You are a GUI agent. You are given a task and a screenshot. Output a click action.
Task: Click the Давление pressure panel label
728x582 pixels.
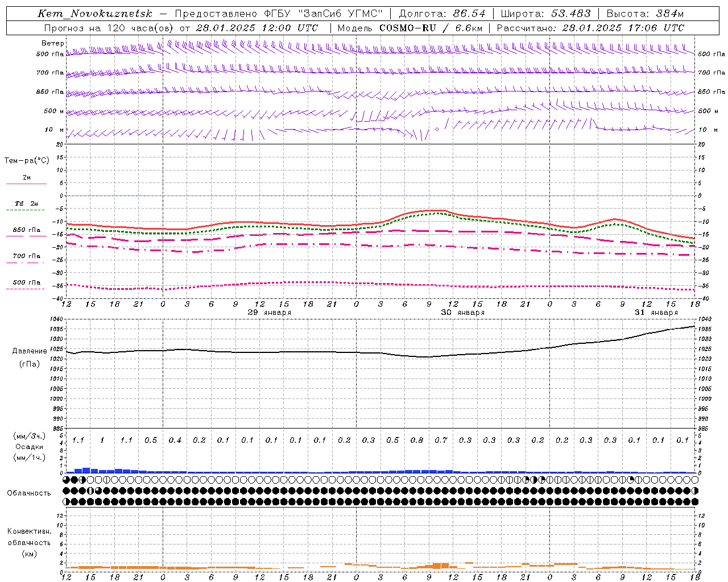click(x=30, y=351)
